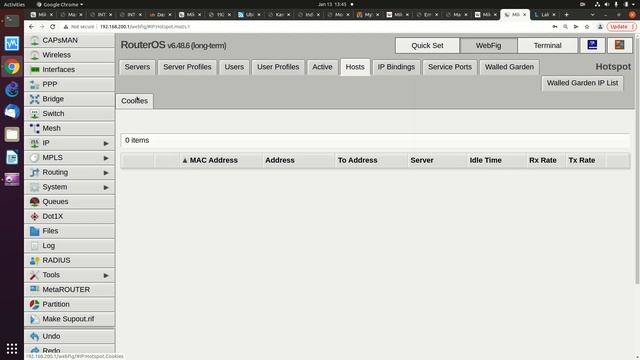Select Interfaces icon in sidebar
640x360 pixels.
pos(35,70)
